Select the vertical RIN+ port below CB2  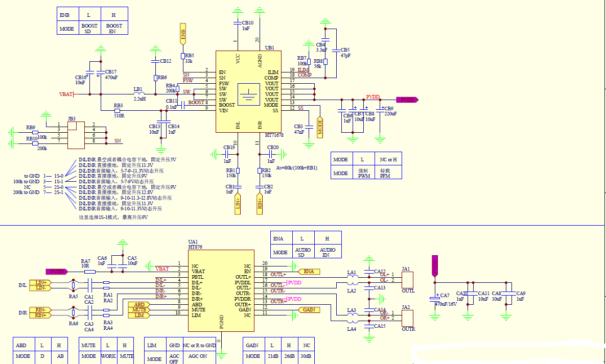[260, 204]
